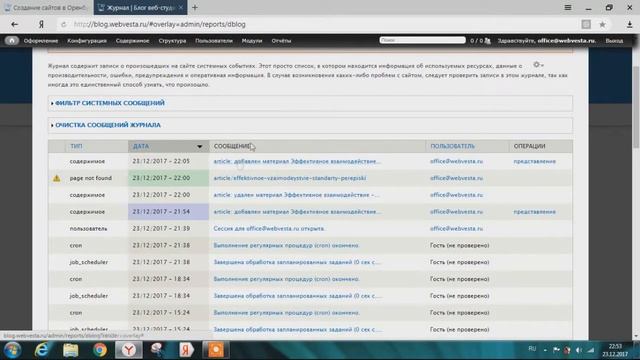This screenshot has height=360, width=640.
Task: Add a new browser tab
Action: coord(195,7)
